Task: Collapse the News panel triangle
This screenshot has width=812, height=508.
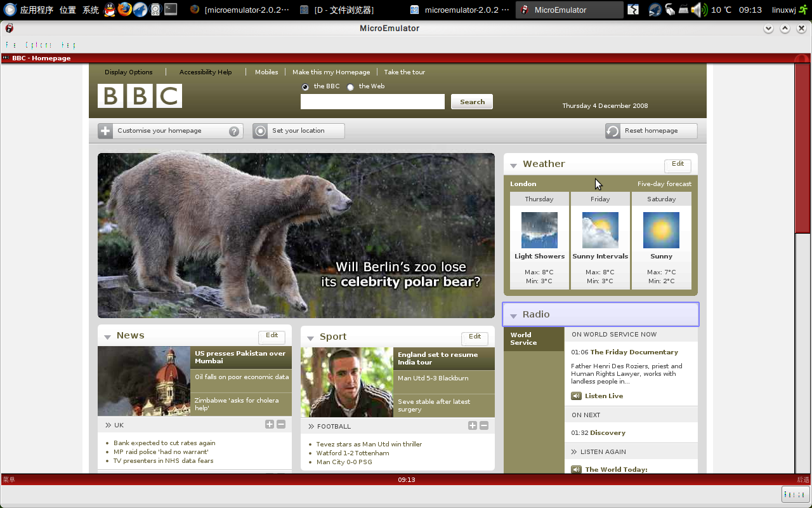Action: pos(107,337)
